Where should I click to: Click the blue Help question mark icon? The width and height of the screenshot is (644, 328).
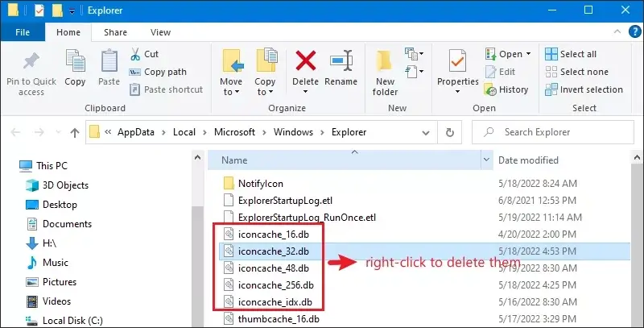click(x=635, y=32)
